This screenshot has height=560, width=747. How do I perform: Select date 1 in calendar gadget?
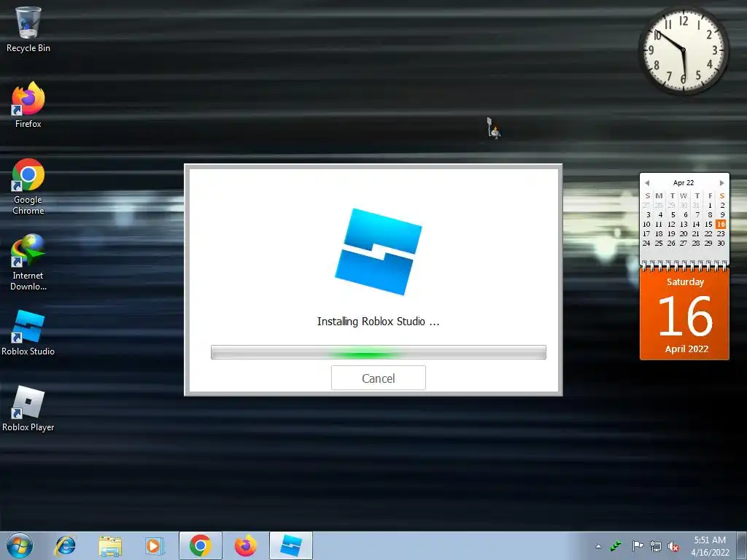(710, 205)
